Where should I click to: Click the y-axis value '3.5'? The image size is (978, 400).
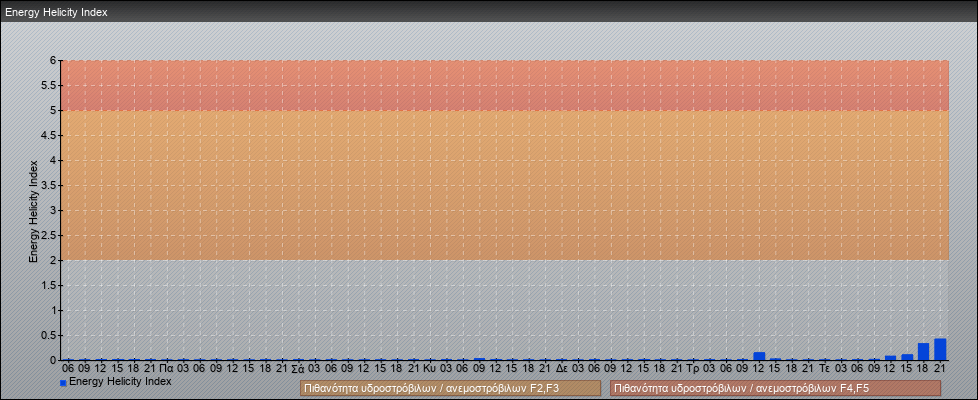pyautogui.click(x=49, y=185)
